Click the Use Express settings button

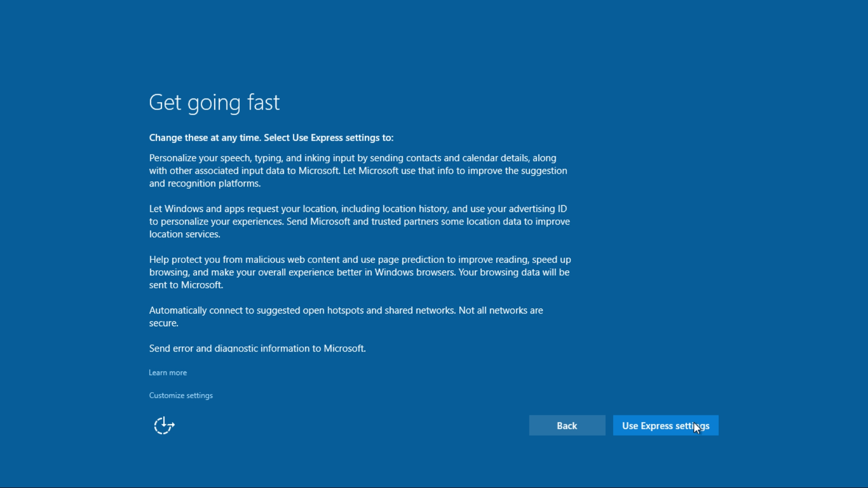click(x=665, y=426)
